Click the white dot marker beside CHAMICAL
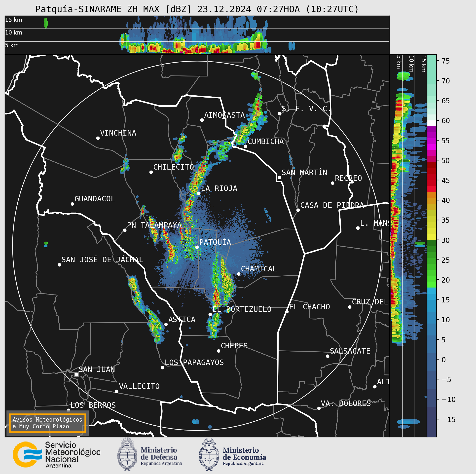Image resolution: width=476 pixels, height=474 pixels. pyautogui.click(x=239, y=274)
